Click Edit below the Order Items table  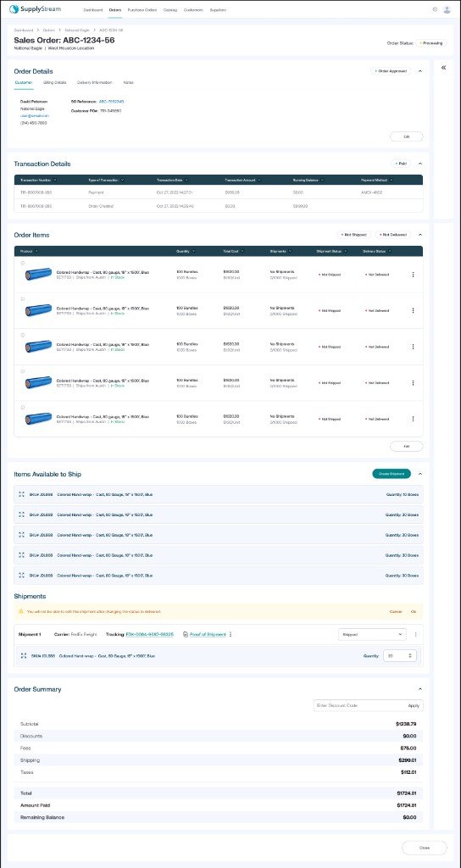pyautogui.click(x=407, y=446)
